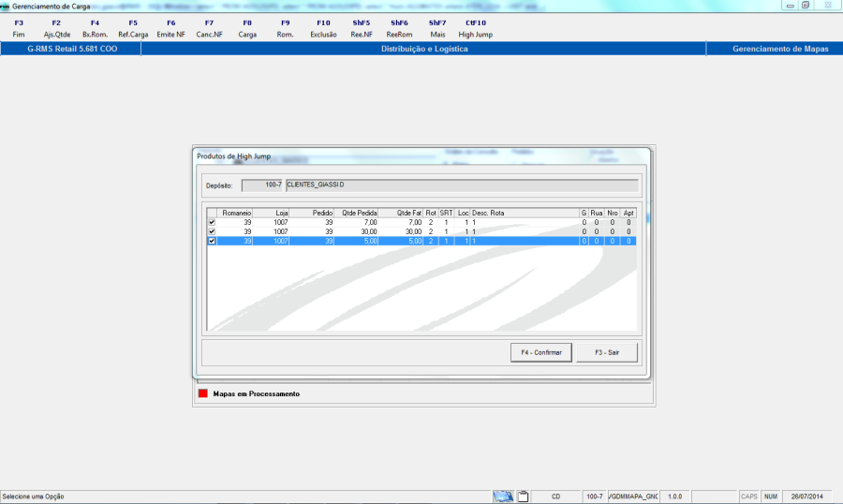Click the Nro column header
The image size is (843, 504).
click(x=613, y=213)
